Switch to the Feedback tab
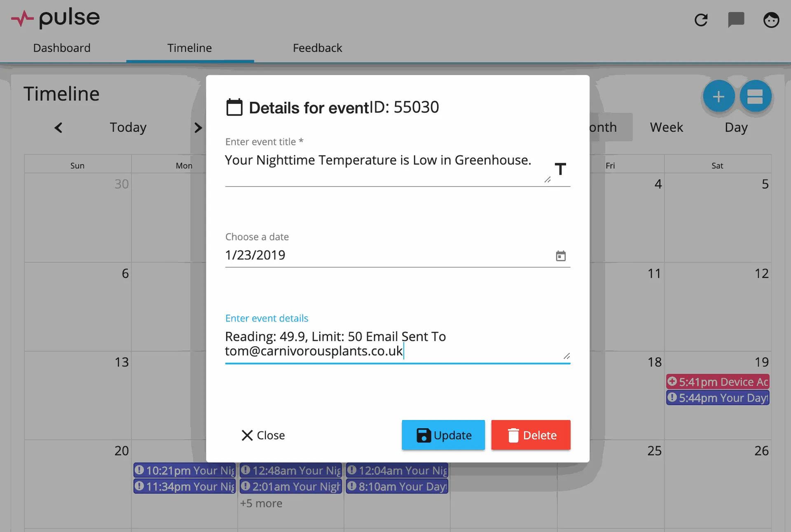Image resolution: width=791 pixels, height=532 pixels. pyautogui.click(x=317, y=48)
